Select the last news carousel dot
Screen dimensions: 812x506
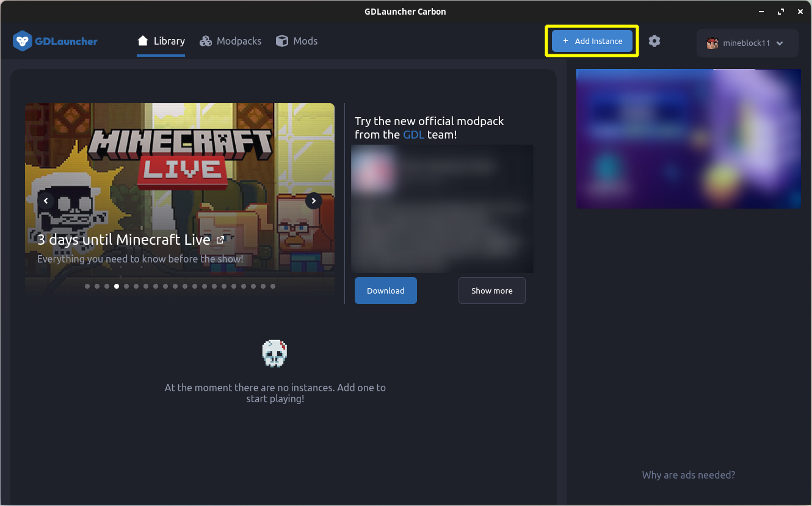pos(273,286)
